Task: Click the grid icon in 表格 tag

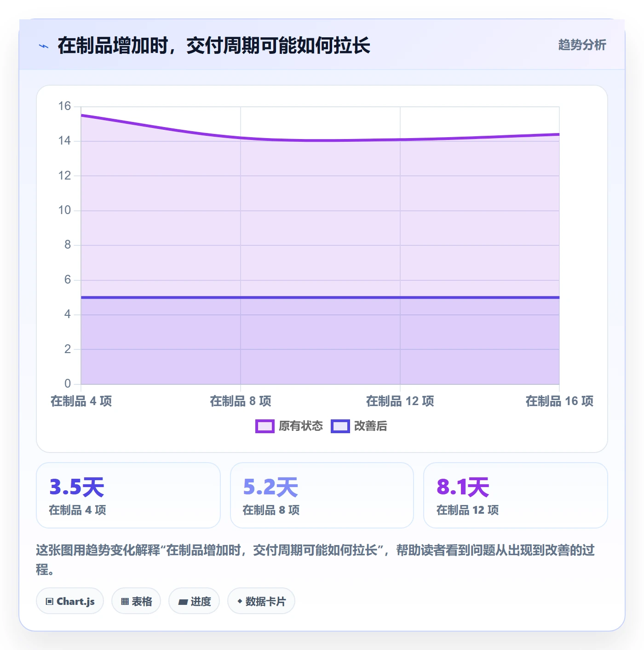Action: pyautogui.click(x=125, y=602)
